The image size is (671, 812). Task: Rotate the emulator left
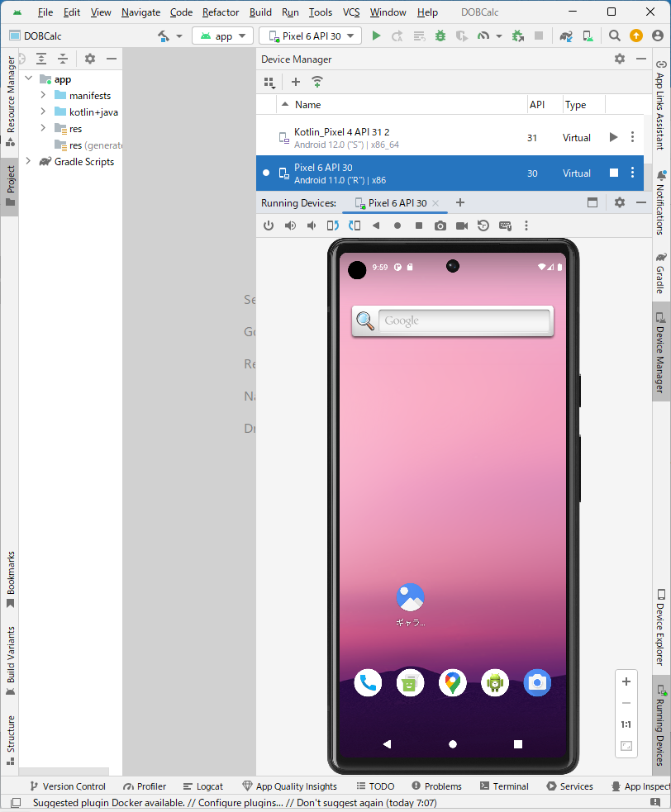(333, 226)
